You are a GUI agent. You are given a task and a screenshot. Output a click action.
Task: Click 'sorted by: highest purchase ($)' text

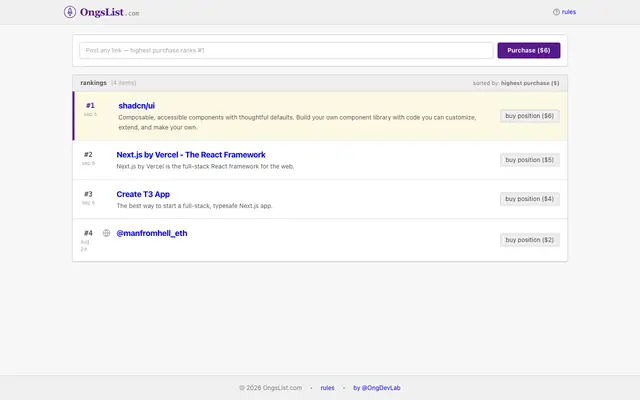pos(516,83)
